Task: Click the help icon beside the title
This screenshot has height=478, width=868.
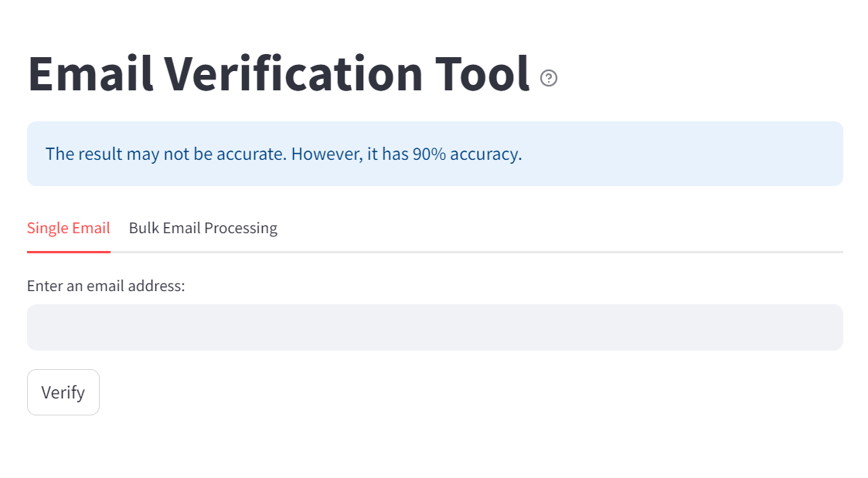Action: [549, 78]
